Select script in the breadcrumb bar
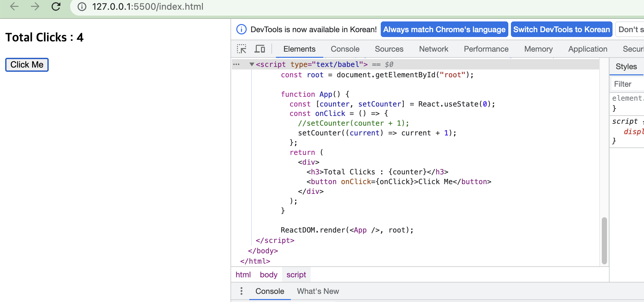This screenshot has height=302, width=644. click(x=296, y=275)
